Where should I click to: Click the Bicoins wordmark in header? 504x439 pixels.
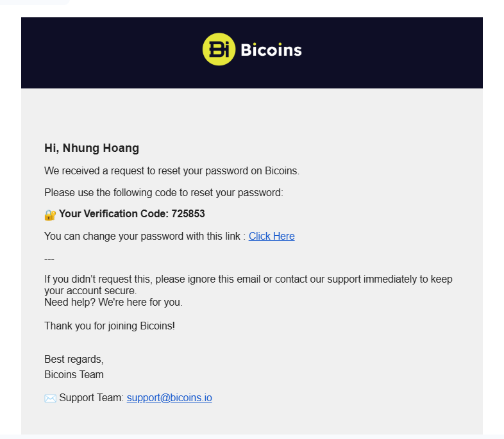[x=271, y=50]
